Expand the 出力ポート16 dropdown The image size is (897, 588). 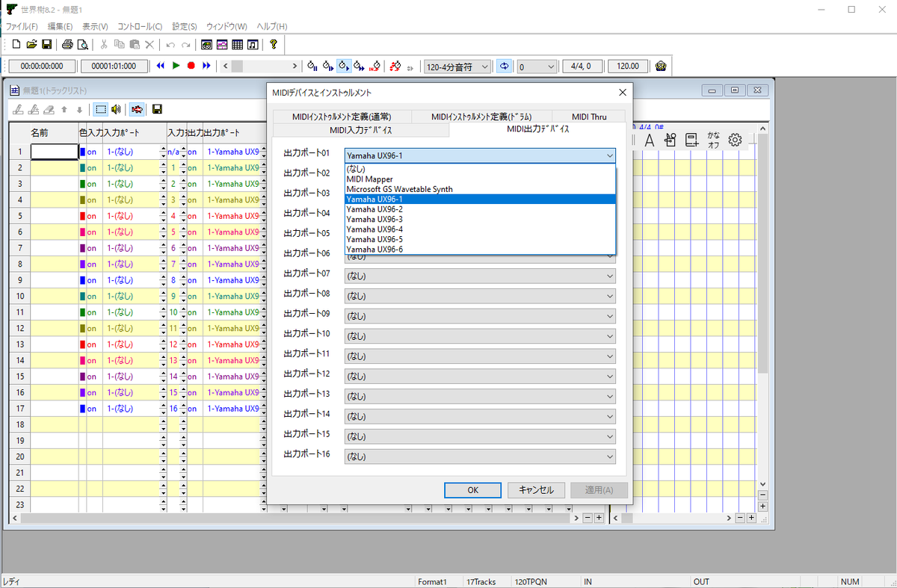pos(480,456)
